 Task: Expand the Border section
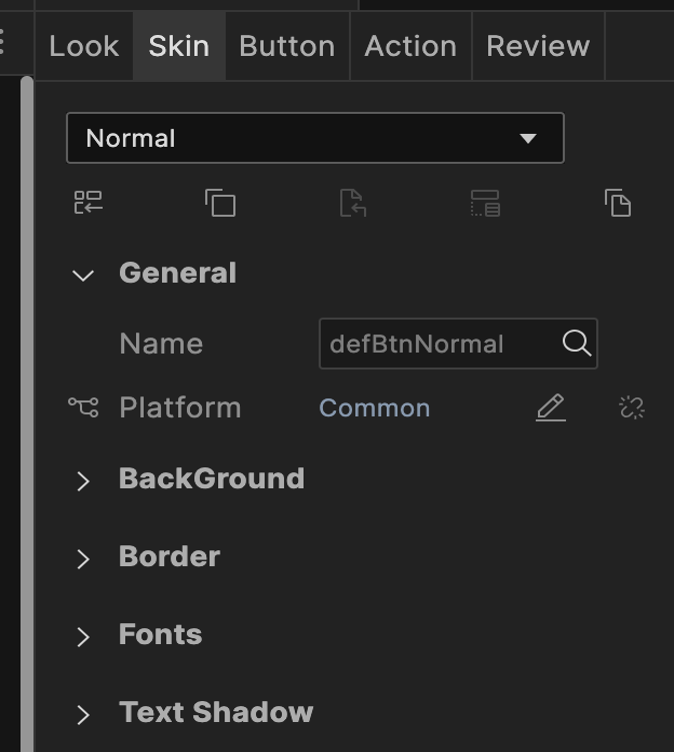83,559
